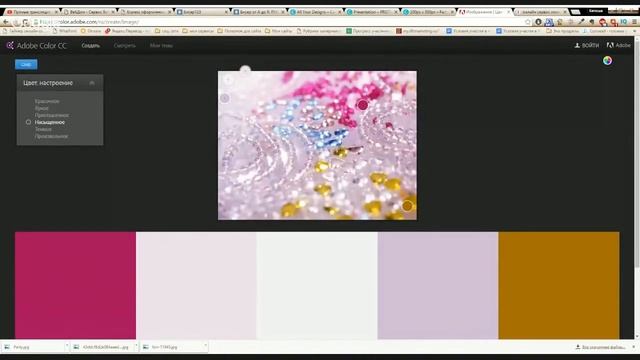The width and height of the screenshot is (640, 360).
Task: Choose the Красочное color mood
Action: click(47, 101)
